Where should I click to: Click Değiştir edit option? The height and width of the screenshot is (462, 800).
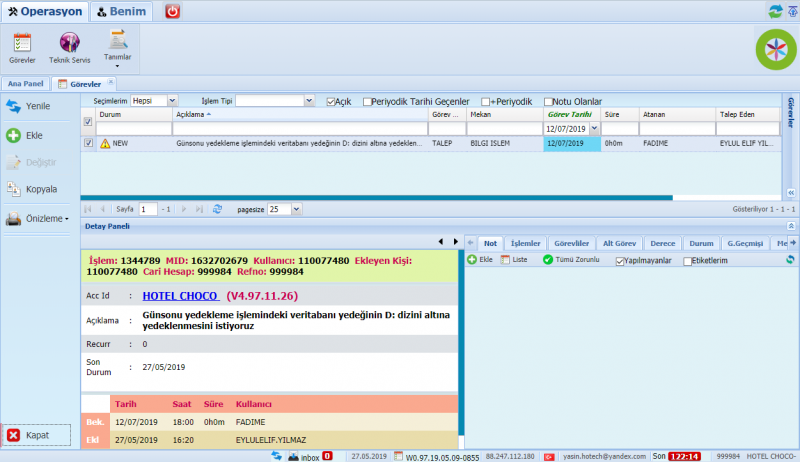[31, 162]
